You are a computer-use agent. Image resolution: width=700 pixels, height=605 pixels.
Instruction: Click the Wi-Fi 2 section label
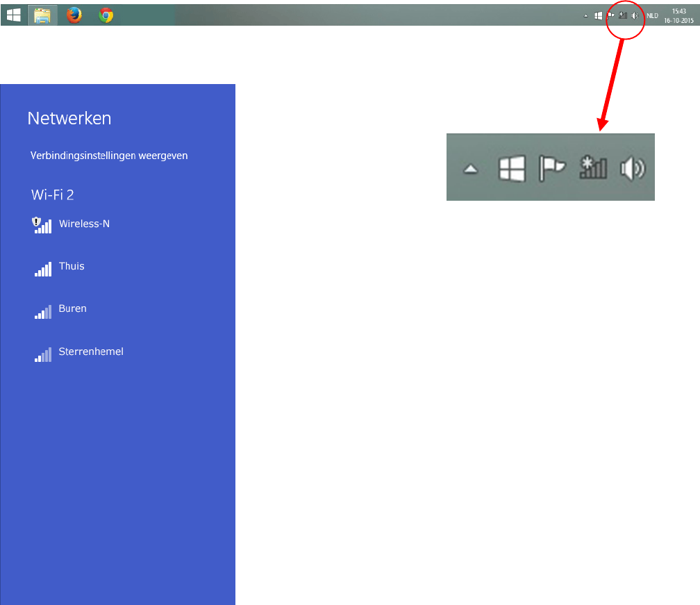[x=52, y=194]
